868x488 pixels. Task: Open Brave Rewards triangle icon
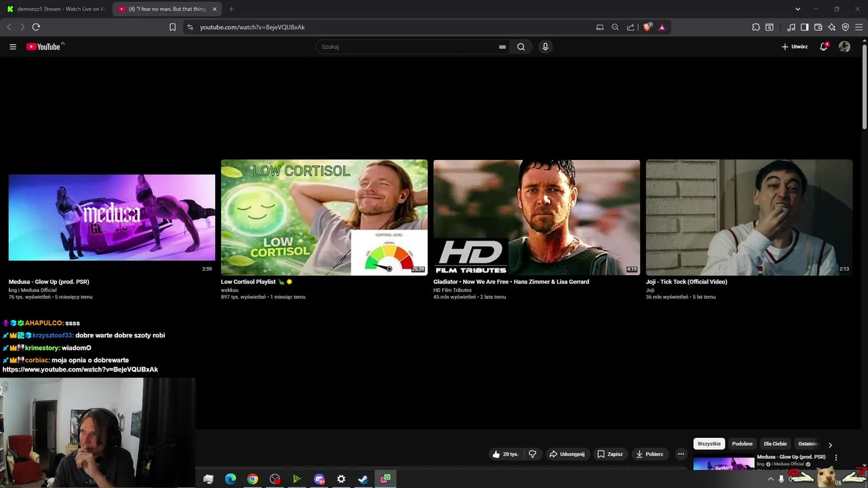point(662,27)
